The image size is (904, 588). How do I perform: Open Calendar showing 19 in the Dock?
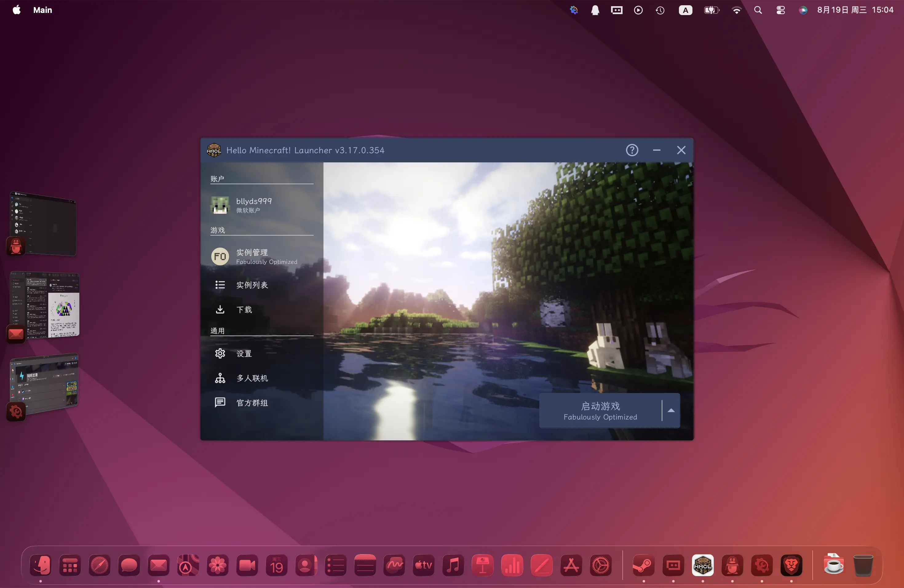[x=276, y=565]
